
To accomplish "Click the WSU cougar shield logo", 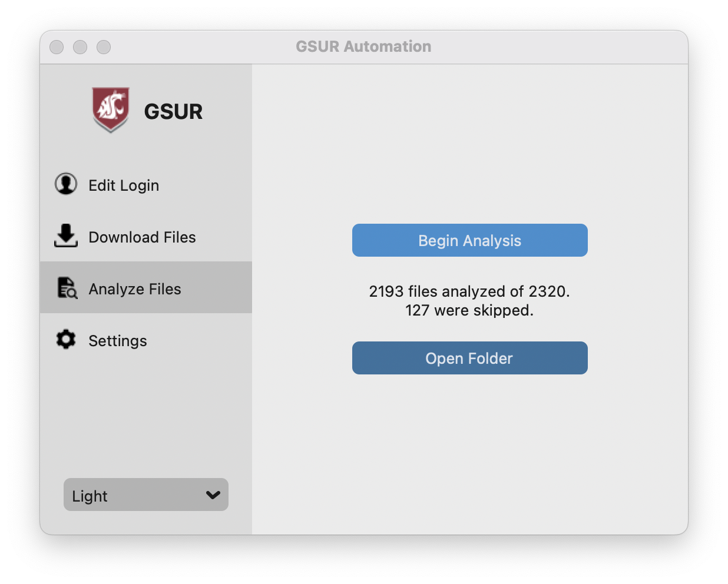I will [111, 110].
